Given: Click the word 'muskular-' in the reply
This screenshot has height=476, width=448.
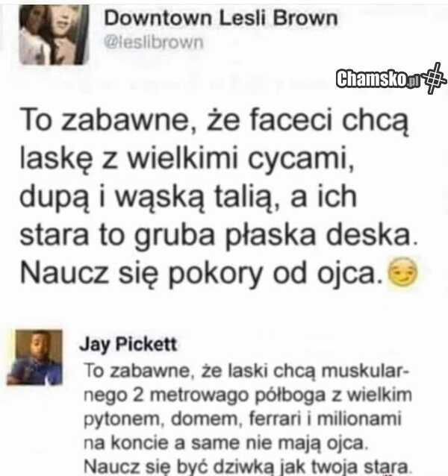Looking at the screenshot, I should [365, 371].
